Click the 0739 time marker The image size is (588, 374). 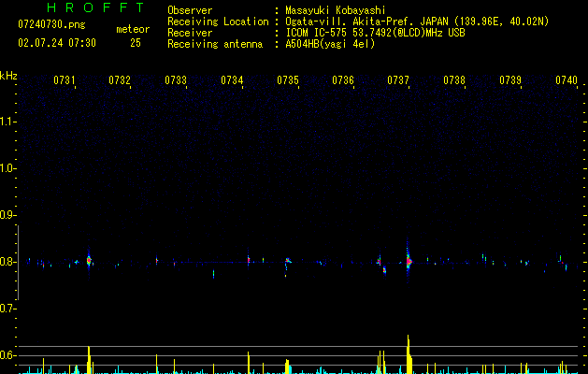click(510, 80)
